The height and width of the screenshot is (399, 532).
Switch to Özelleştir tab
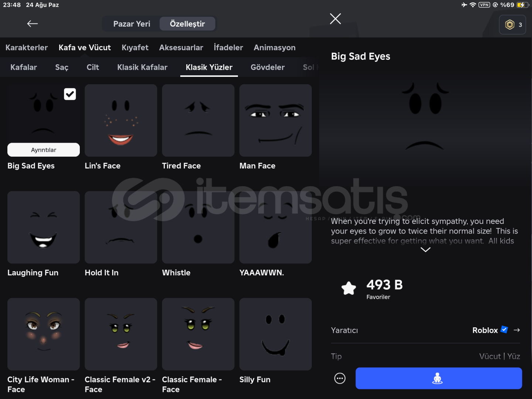click(x=187, y=24)
